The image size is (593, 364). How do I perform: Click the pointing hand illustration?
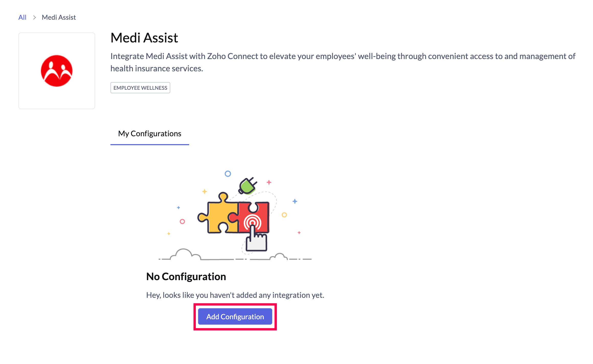pyautogui.click(x=256, y=240)
